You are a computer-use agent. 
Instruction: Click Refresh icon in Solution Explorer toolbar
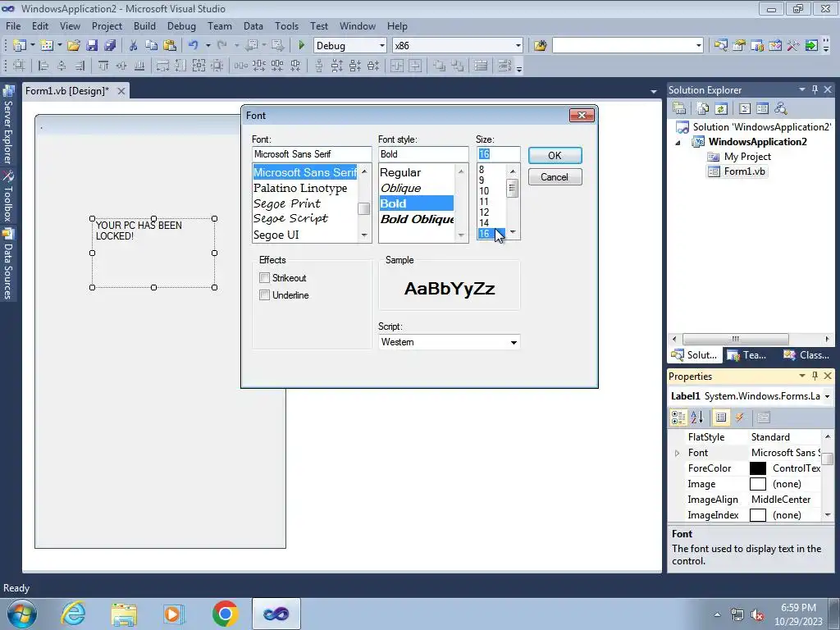[721, 108]
